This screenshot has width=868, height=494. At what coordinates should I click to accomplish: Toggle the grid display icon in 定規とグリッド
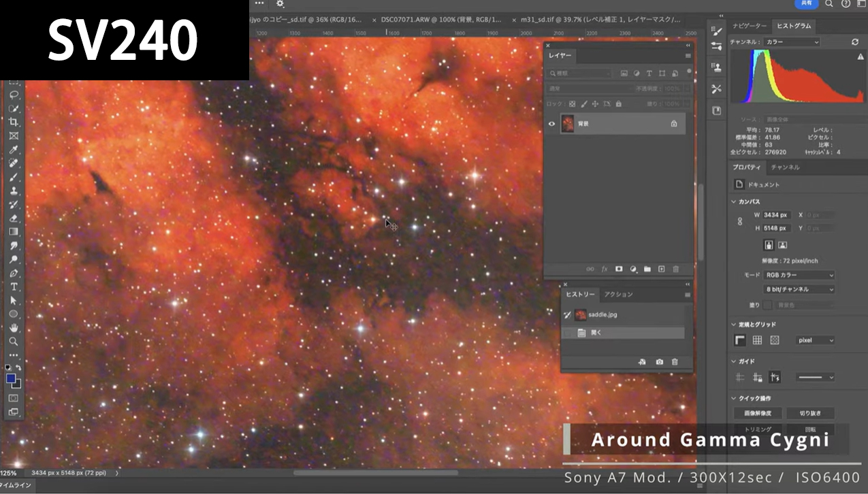pyautogui.click(x=757, y=340)
